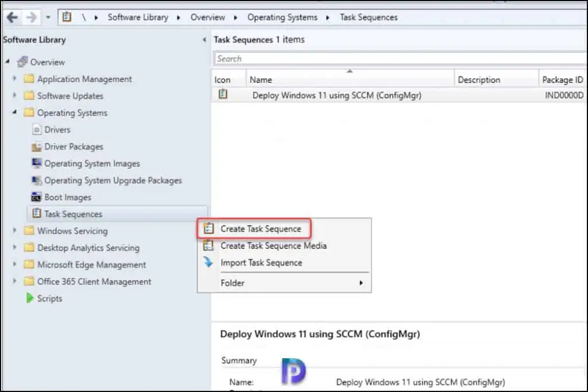The image size is (588, 392).
Task: Click the Folder submenu arrow
Action: pos(361,283)
